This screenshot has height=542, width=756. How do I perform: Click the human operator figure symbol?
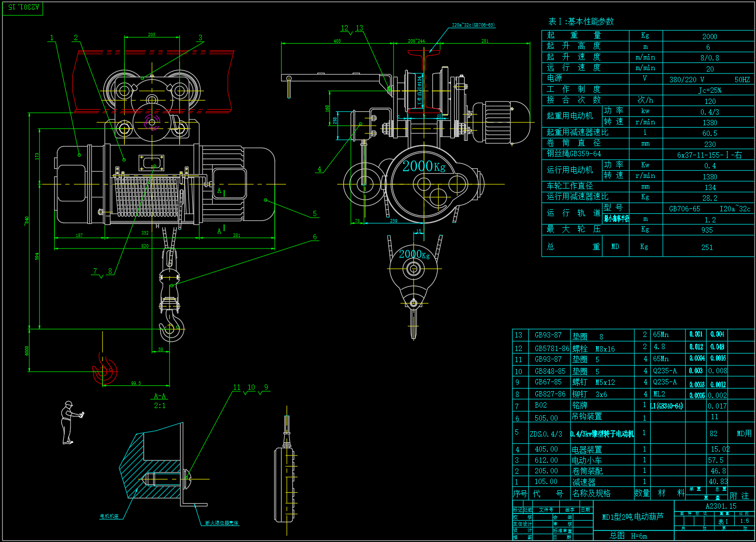pos(71,423)
